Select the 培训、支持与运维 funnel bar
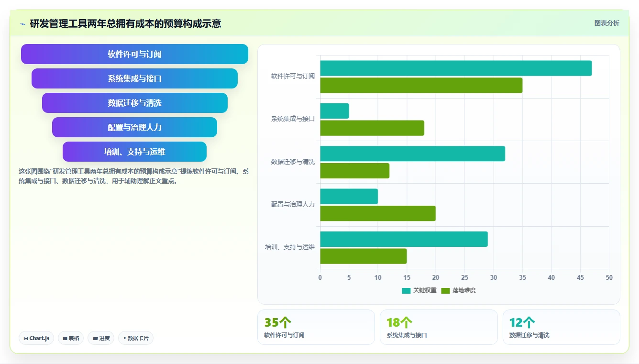 (134, 152)
